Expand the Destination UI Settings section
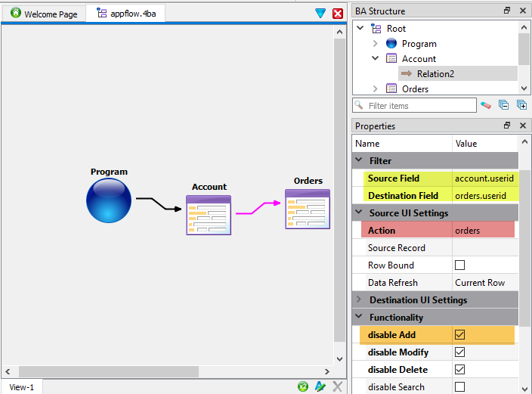Screen dimensions: 532x394 pyautogui.click(x=358, y=300)
